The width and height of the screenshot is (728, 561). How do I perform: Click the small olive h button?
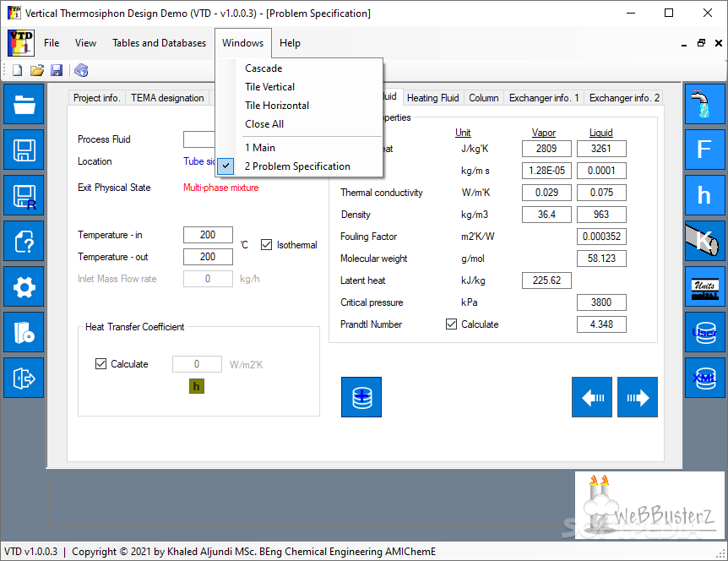197,386
